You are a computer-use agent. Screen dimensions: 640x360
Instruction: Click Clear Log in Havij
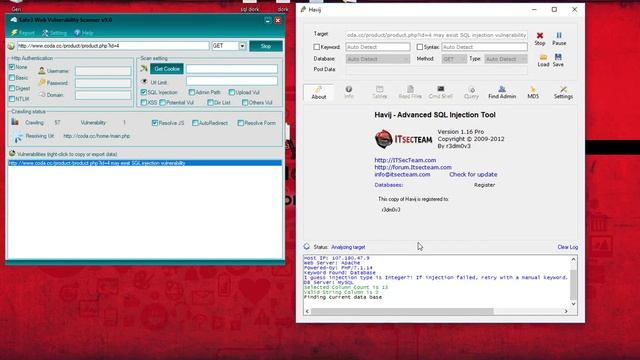pyautogui.click(x=567, y=247)
